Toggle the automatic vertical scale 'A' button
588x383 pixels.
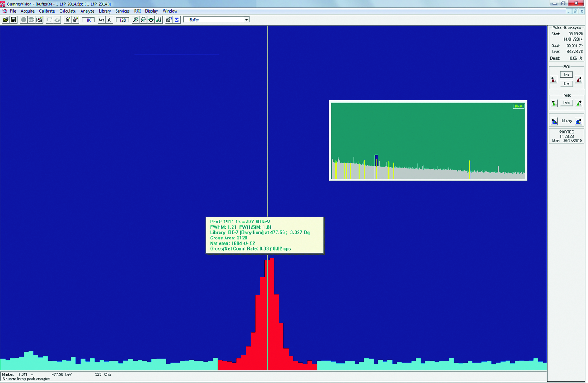tap(110, 20)
